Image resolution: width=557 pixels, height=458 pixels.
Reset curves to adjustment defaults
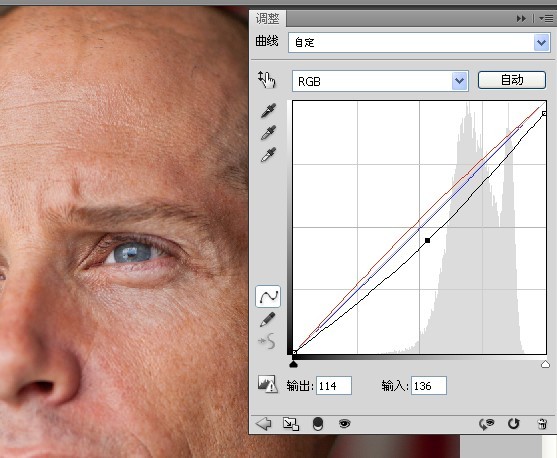pos(513,424)
